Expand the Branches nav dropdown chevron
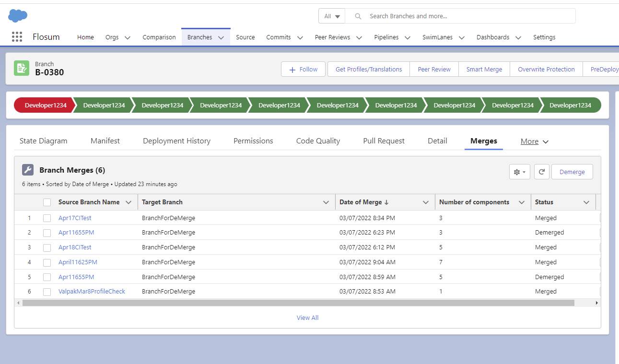The image size is (619, 364). tap(221, 37)
